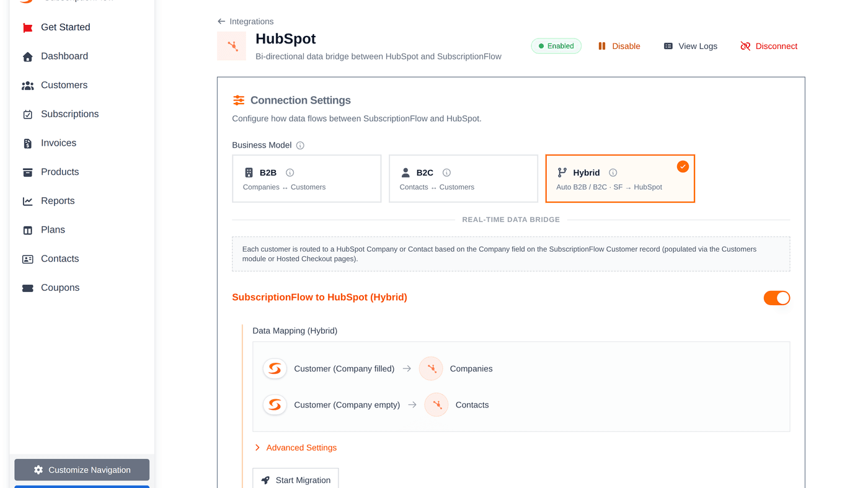Click the SubscriptionFlow logo beside Customer (Company empty)
868x488 pixels.
click(x=275, y=405)
